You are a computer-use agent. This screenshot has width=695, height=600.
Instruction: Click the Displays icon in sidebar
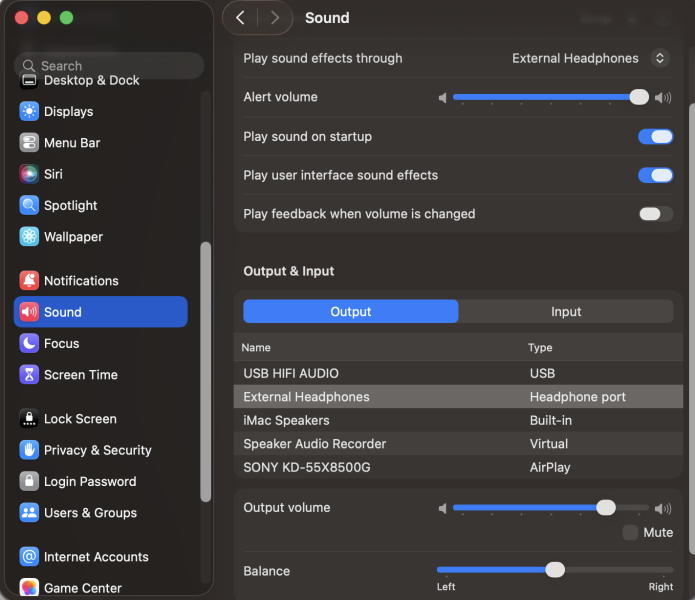29,112
